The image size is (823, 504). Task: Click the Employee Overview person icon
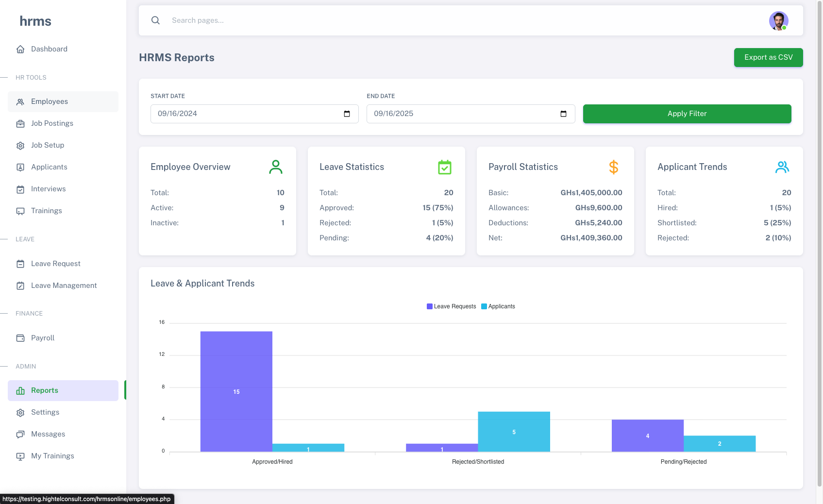point(275,167)
